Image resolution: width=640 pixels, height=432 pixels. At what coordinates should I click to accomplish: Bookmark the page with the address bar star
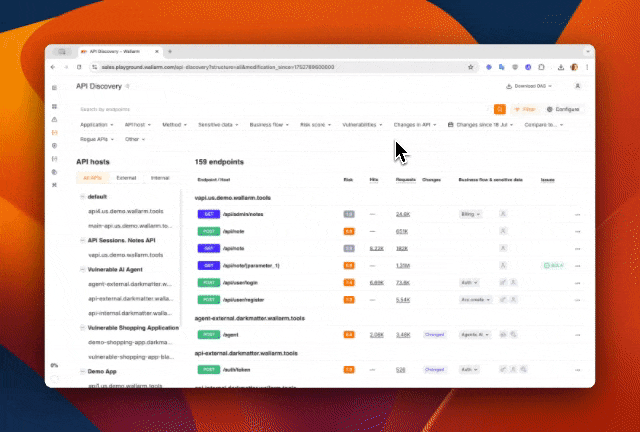pos(470,67)
